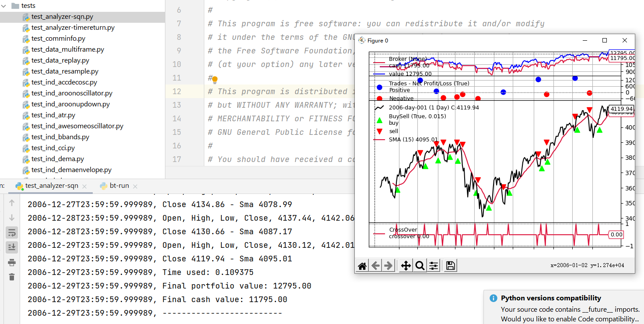Print the run console output

pyautogui.click(x=12, y=263)
